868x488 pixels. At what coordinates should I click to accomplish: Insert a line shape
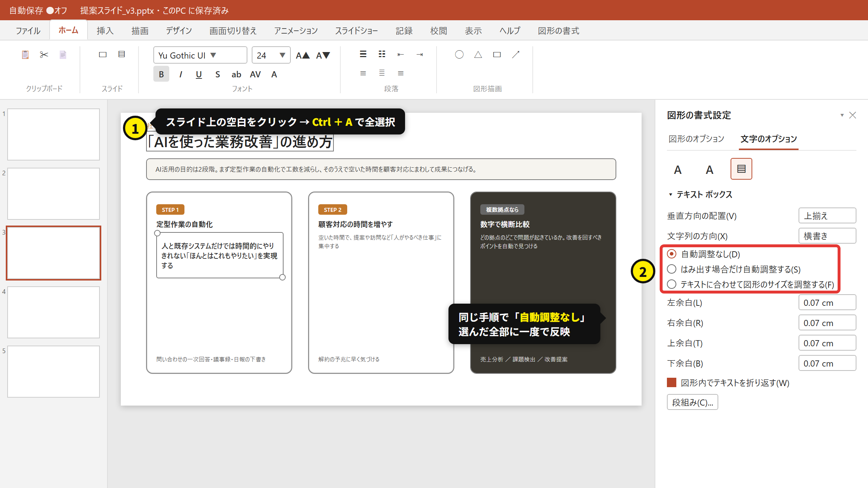click(516, 55)
